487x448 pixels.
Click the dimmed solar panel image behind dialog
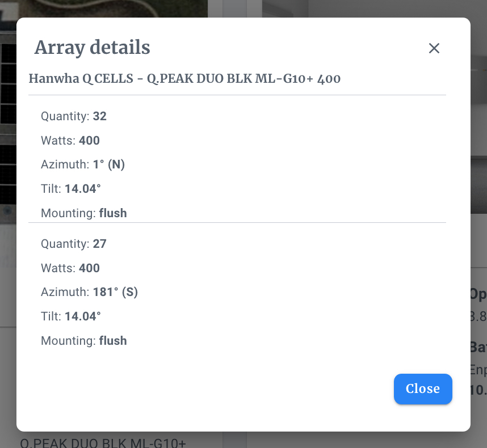[8, 113]
